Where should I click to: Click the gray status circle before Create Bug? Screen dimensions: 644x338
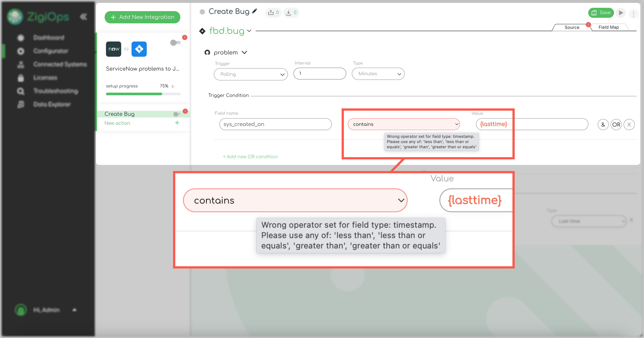[202, 12]
